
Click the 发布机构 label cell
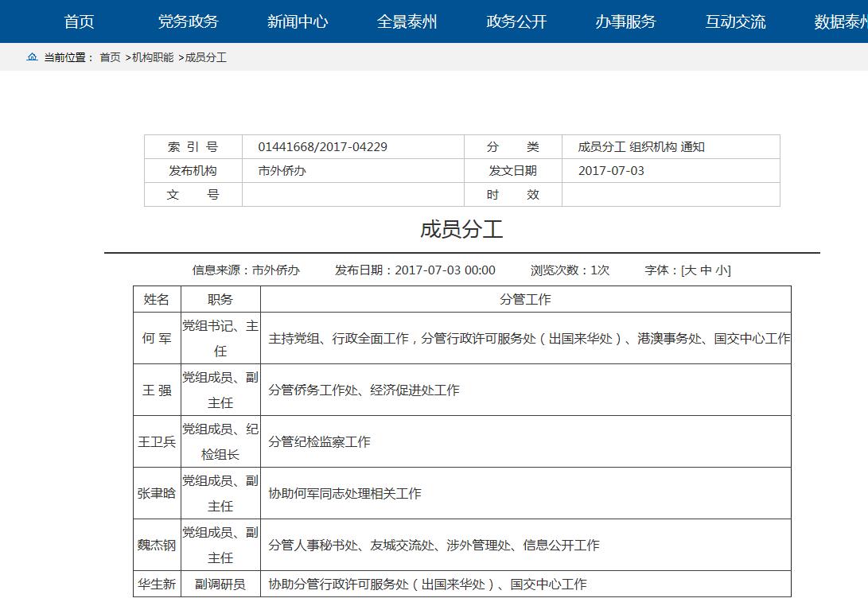[x=193, y=170]
